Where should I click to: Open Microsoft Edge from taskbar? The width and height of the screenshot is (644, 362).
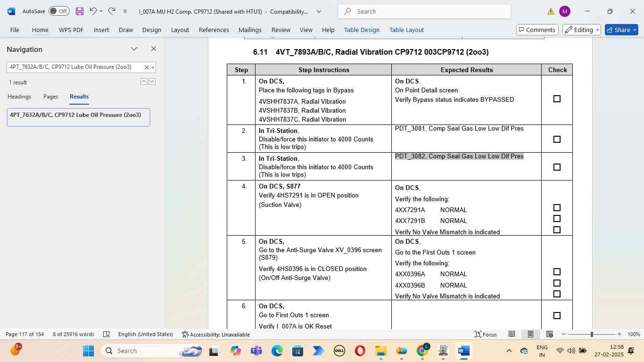277,351
